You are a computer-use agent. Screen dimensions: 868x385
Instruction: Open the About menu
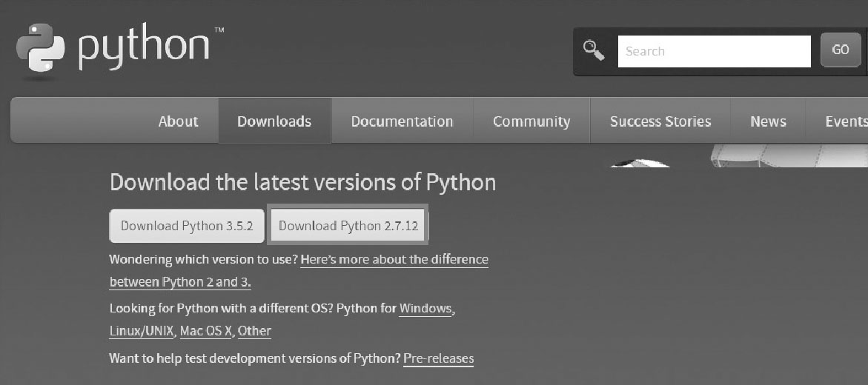click(178, 121)
